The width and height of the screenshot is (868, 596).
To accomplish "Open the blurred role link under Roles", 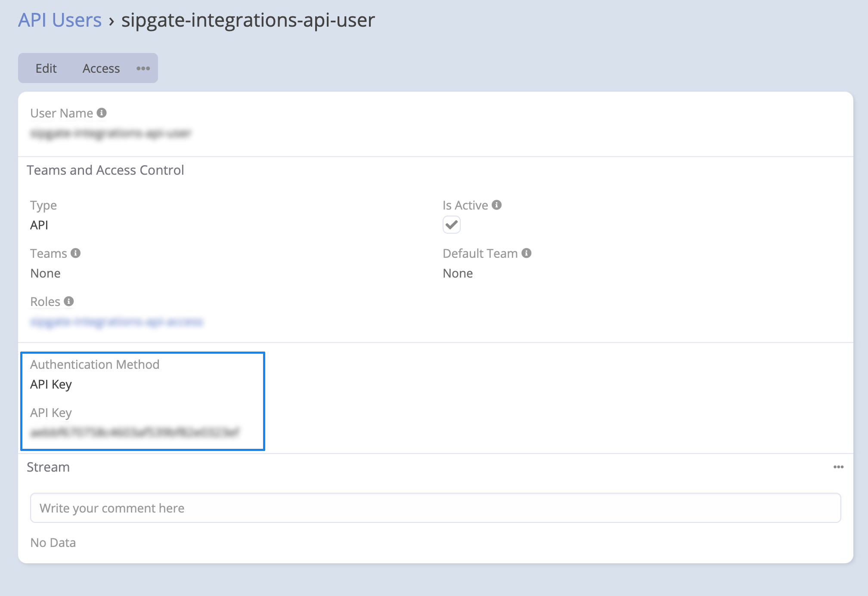I will coord(116,321).
